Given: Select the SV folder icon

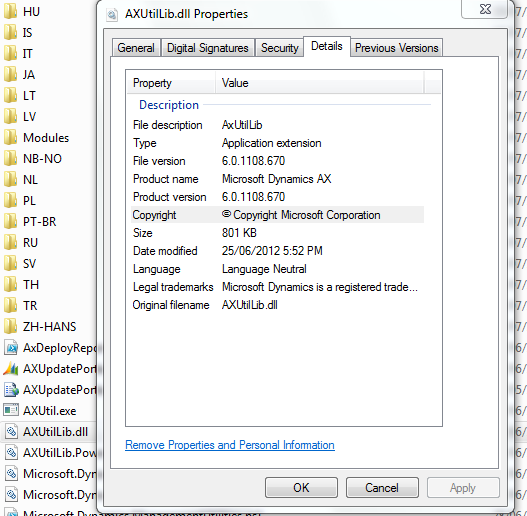Looking at the screenshot, I should pos(10,264).
